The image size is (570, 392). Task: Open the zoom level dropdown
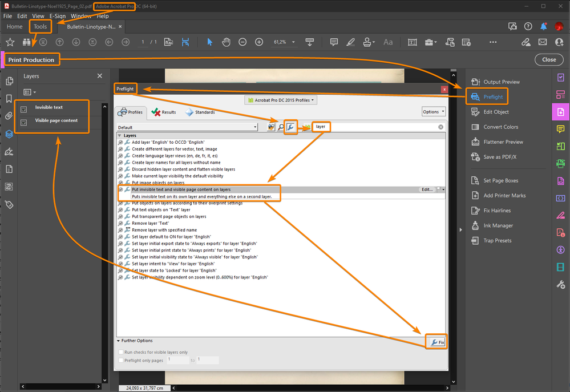(293, 42)
